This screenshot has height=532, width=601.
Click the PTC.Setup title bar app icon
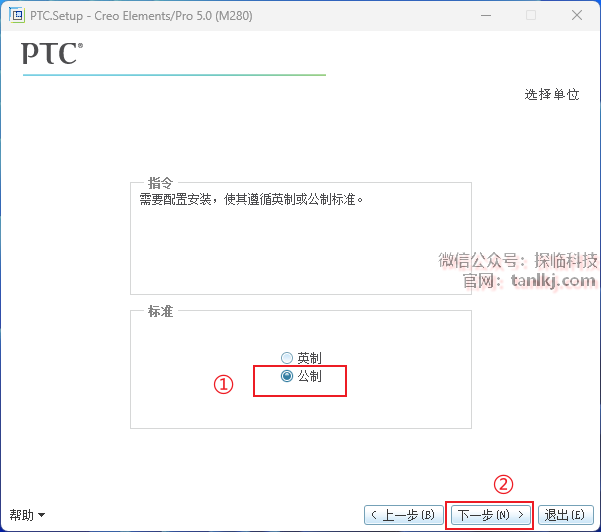[17, 15]
